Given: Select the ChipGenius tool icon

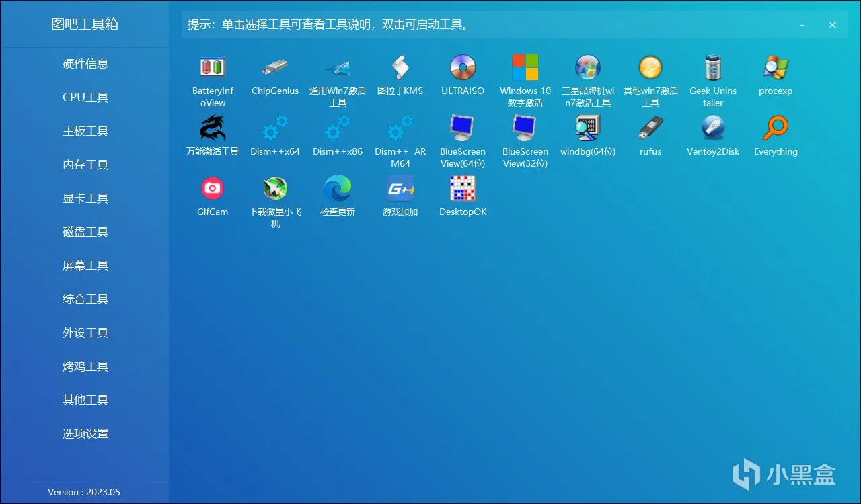Looking at the screenshot, I should coord(275,67).
